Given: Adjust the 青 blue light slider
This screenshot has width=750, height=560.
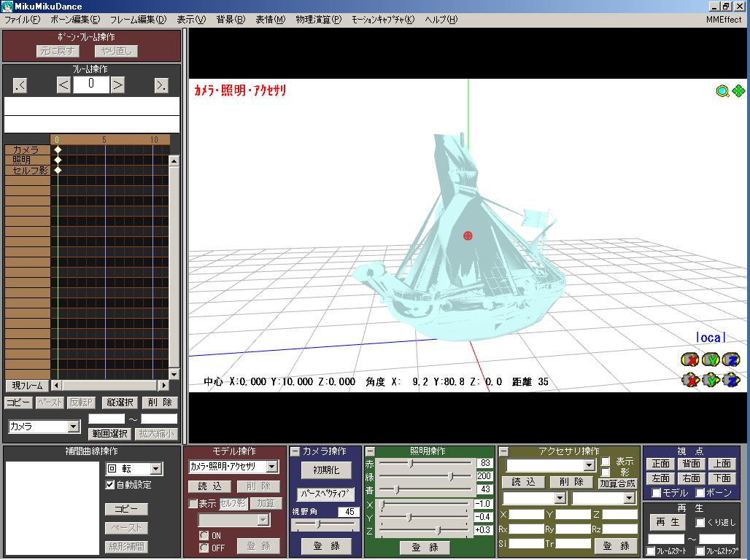Looking at the screenshot, I should (x=397, y=490).
